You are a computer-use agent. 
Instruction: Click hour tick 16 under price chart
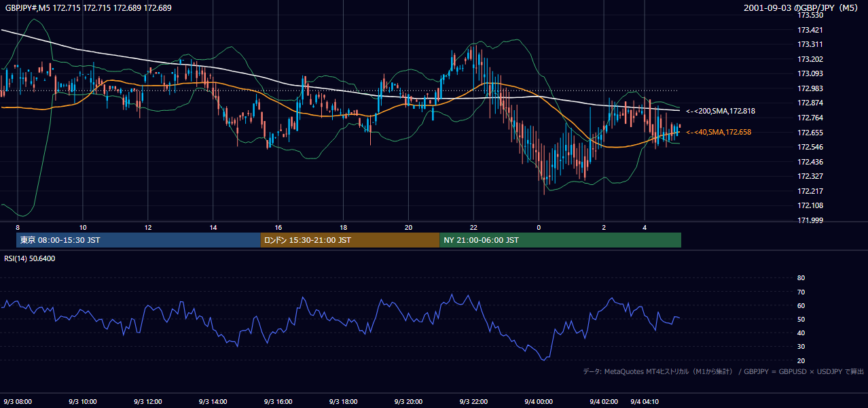278,227
